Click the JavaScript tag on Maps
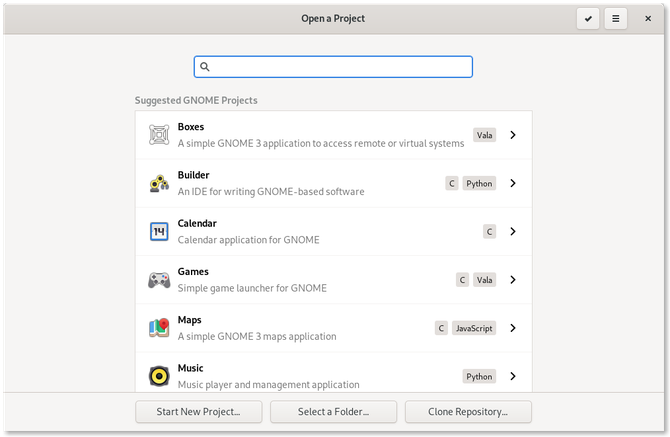This screenshot has height=437, width=670. tap(474, 328)
